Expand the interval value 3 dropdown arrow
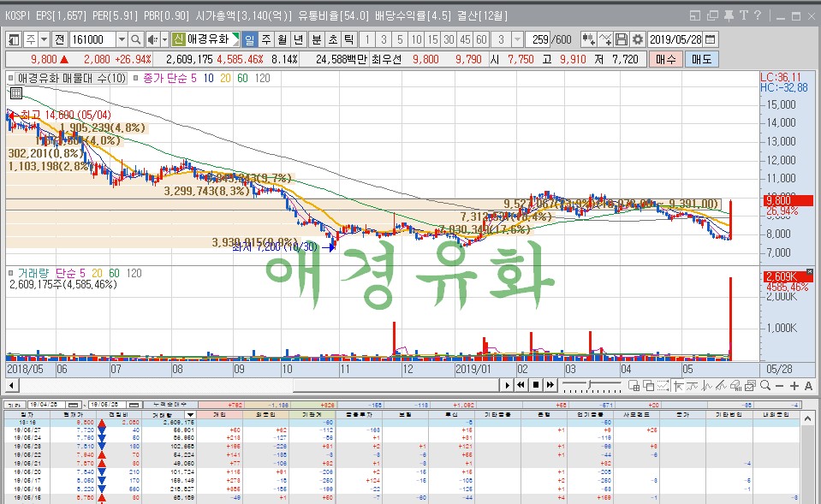This screenshot has height=504, width=821. coord(517,39)
